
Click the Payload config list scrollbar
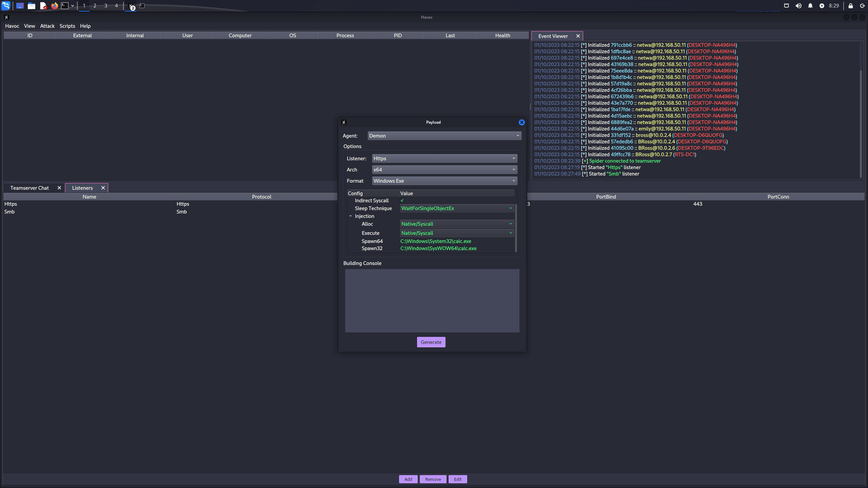coord(516,227)
